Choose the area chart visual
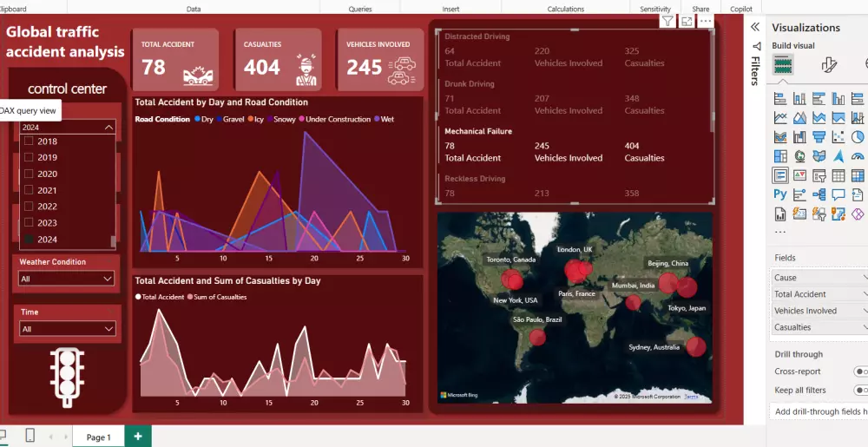This screenshot has width=868, height=447. (x=799, y=118)
